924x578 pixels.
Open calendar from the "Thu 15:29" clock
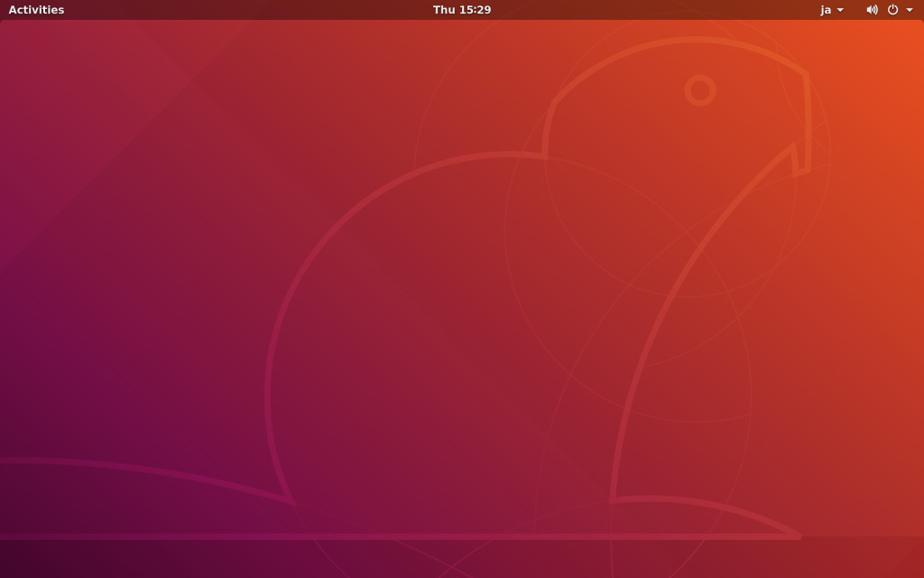462,10
